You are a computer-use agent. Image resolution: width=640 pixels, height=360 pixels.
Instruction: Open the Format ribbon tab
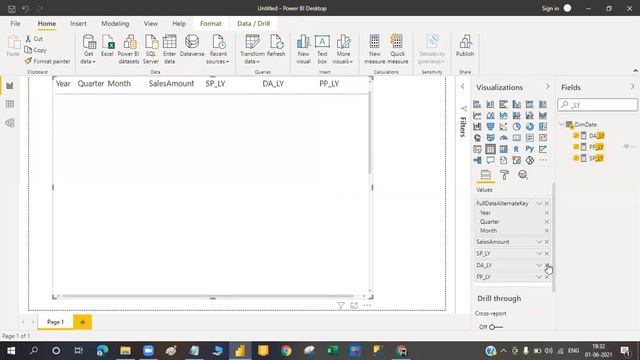(211, 24)
